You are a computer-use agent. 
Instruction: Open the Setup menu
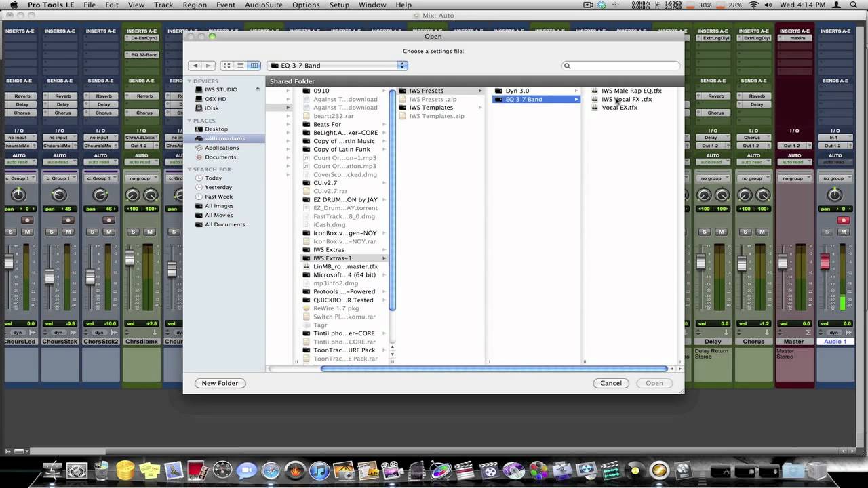click(x=339, y=5)
